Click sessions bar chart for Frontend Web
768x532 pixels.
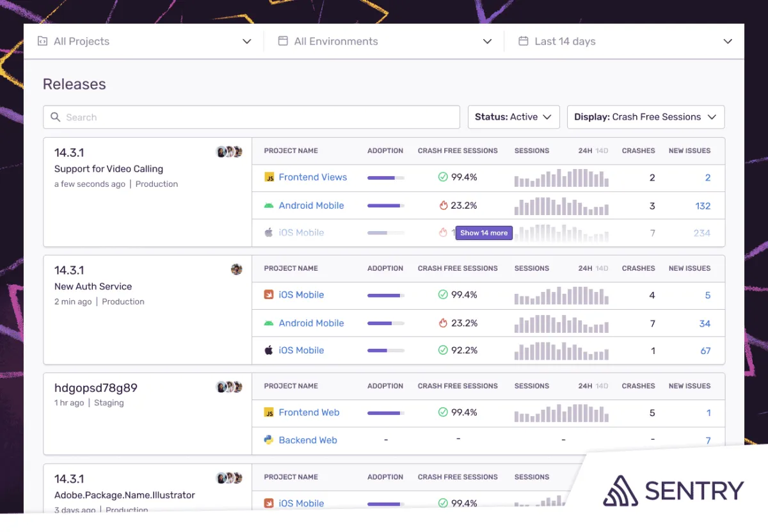tap(561, 413)
